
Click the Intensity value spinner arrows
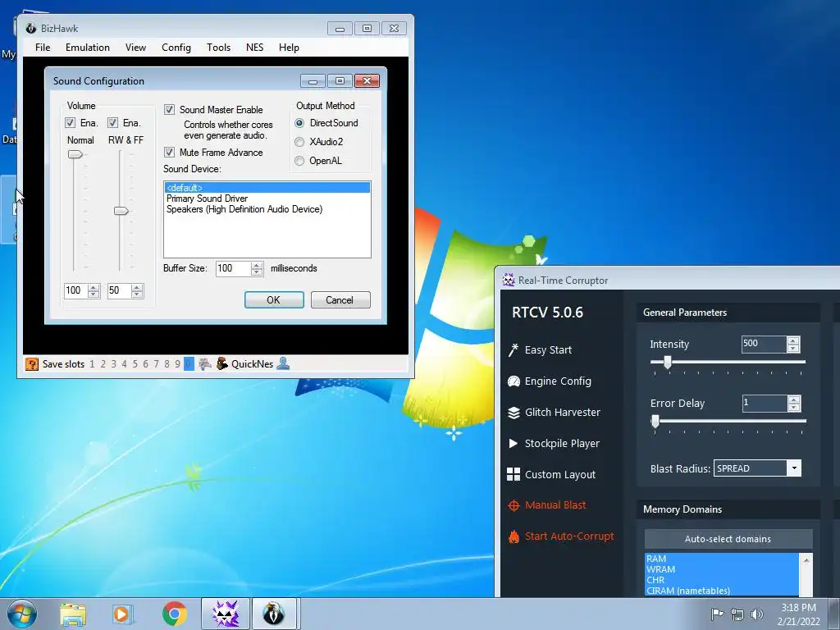[x=793, y=344]
